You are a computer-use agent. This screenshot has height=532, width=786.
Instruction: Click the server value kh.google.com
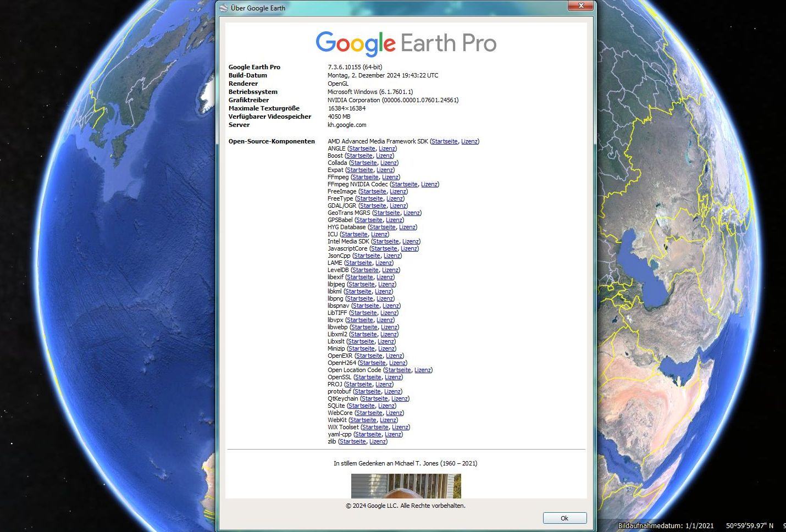[x=347, y=125]
